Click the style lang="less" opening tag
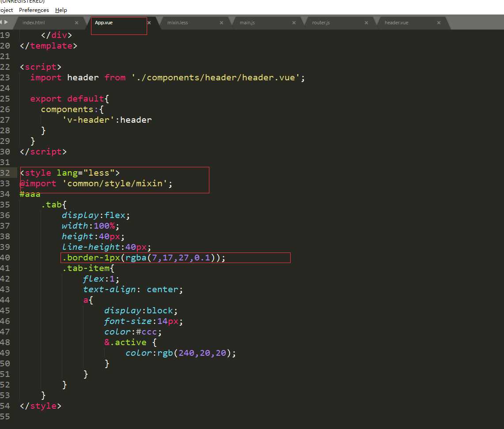Screen dimensions: 504x429 tap(70, 173)
